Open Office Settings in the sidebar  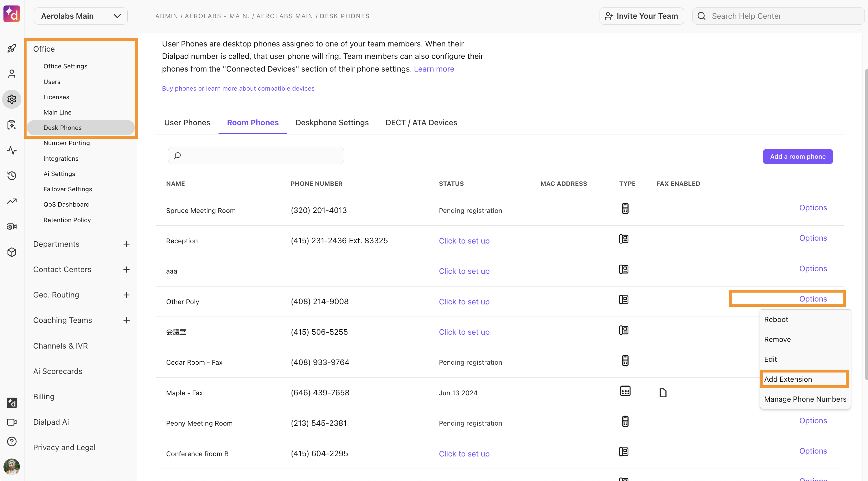click(x=65, y=66)
